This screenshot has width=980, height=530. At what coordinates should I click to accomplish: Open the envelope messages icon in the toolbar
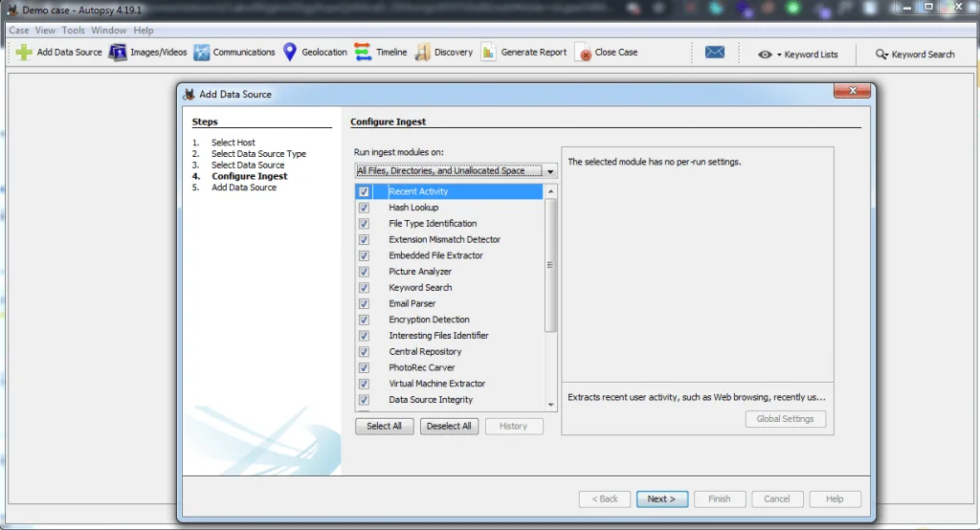tap(714, 52)
